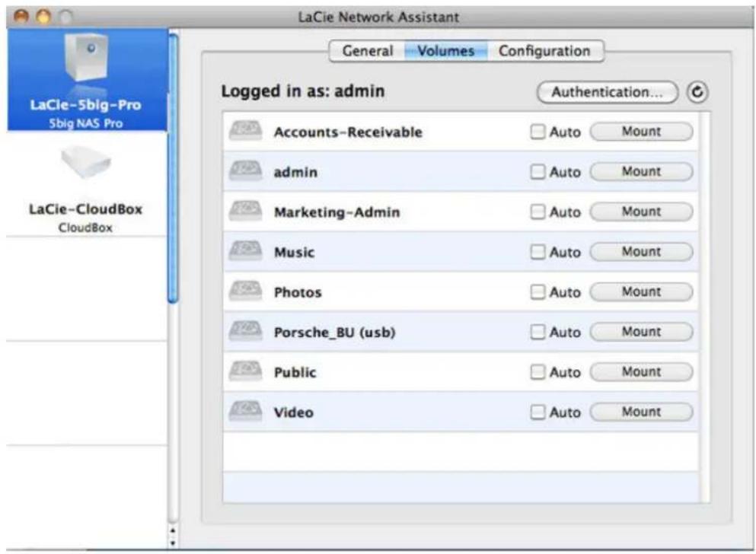
Task: Click the Marketing-Admin volume name
Action: point(337,212)
